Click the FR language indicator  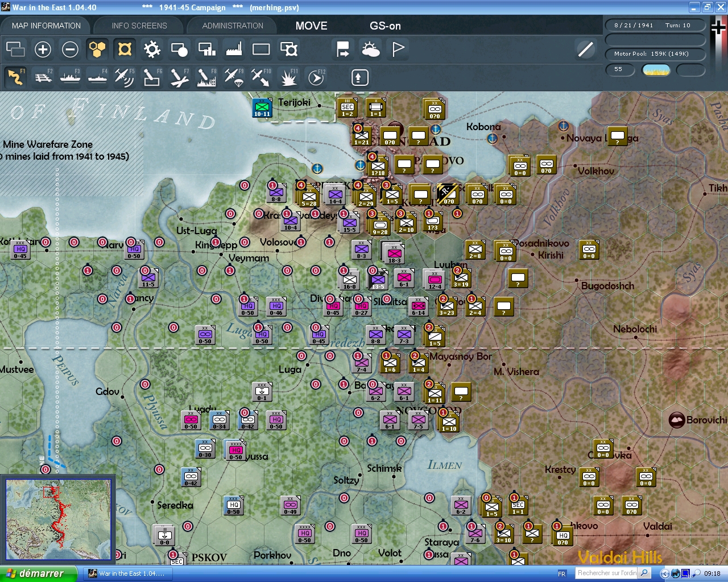click(562, 573)
